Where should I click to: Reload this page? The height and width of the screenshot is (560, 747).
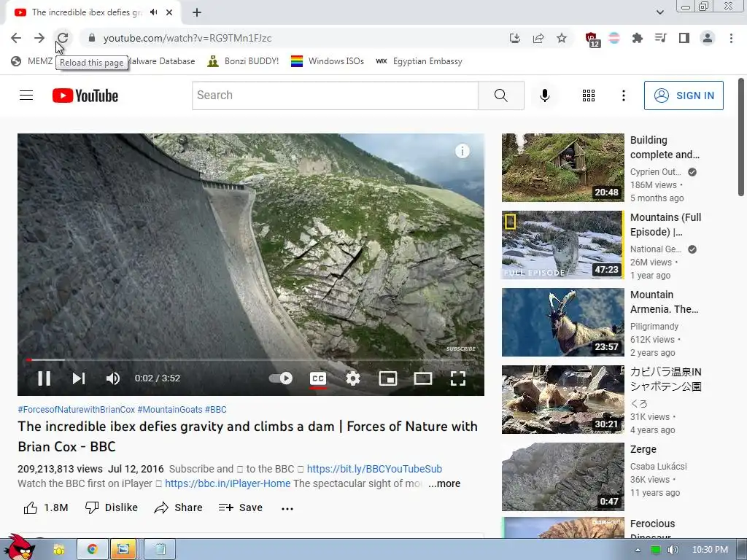click(x=63, y=38)
